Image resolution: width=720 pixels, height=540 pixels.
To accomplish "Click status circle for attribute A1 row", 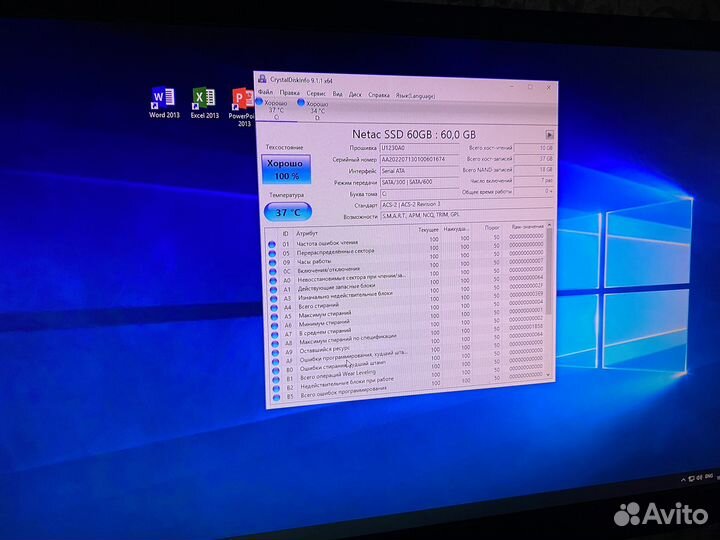I will [x=273, y=290].
